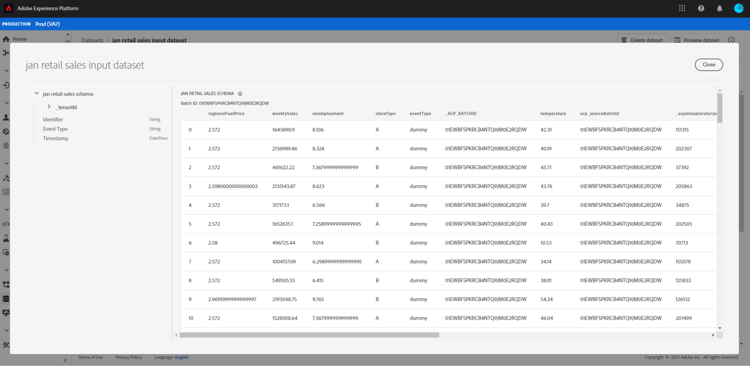Click the temperature value 10.53
This screenshot has width=750, height=367.
point(546,243)
